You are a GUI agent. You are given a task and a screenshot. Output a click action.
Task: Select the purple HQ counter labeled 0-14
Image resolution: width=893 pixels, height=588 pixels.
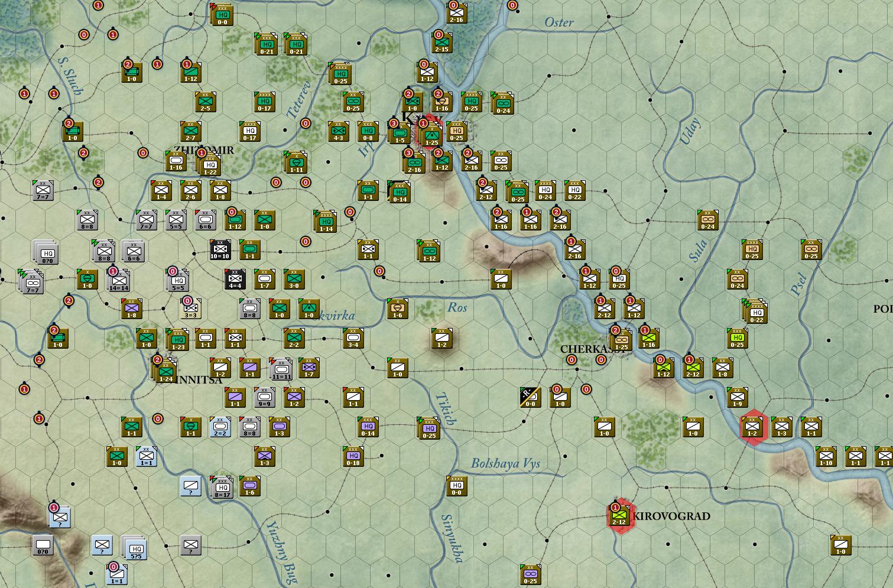click(x=368, y=427)
